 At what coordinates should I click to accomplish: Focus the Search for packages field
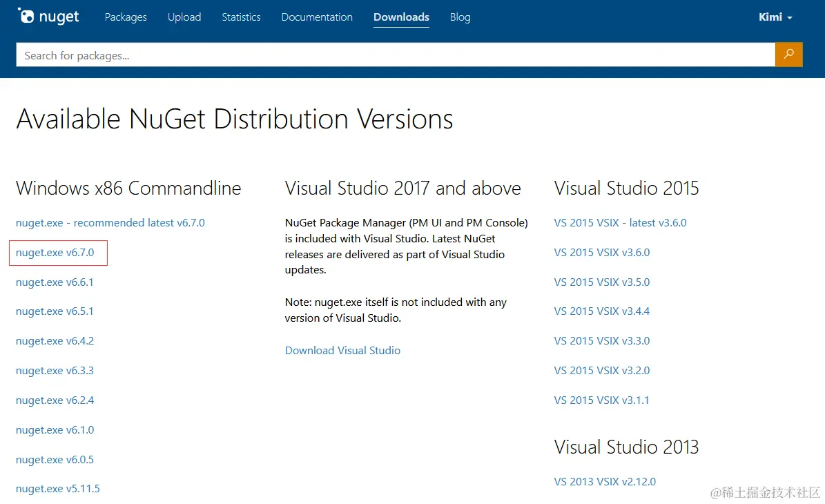tap(396, 55)
